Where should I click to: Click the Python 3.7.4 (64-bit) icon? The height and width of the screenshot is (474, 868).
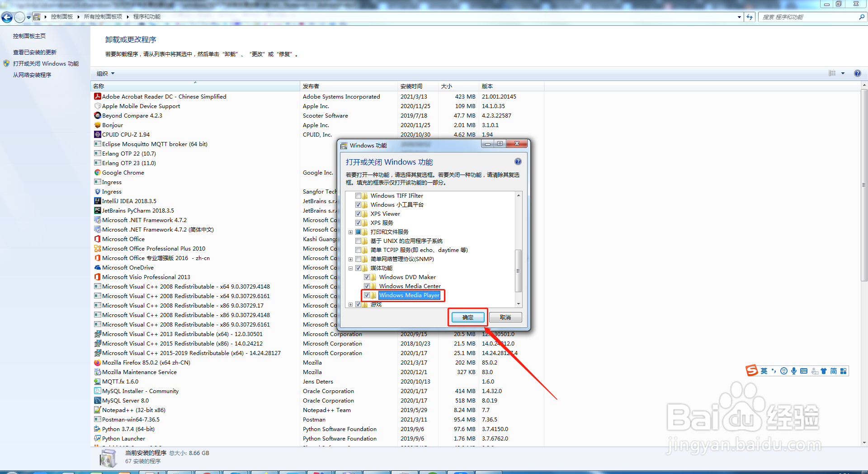click(97, 429)
